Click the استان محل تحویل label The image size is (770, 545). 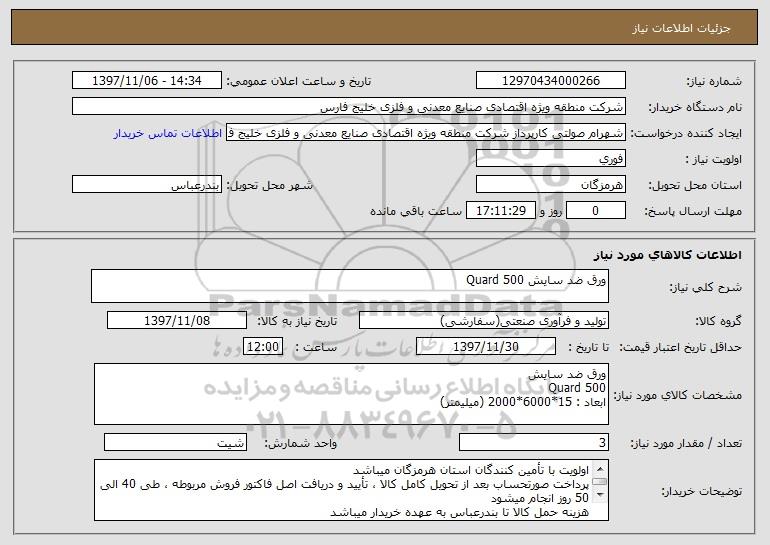pos(695,185)
